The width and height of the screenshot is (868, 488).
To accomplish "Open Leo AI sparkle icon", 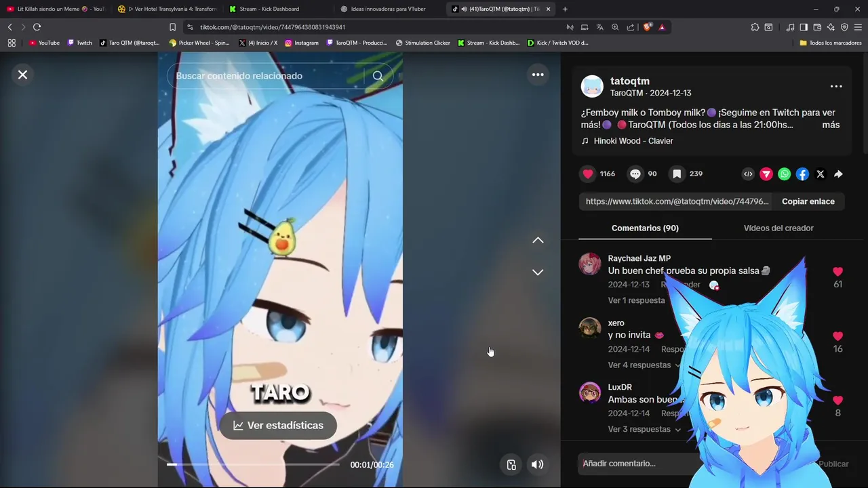I will click(831, 27).
